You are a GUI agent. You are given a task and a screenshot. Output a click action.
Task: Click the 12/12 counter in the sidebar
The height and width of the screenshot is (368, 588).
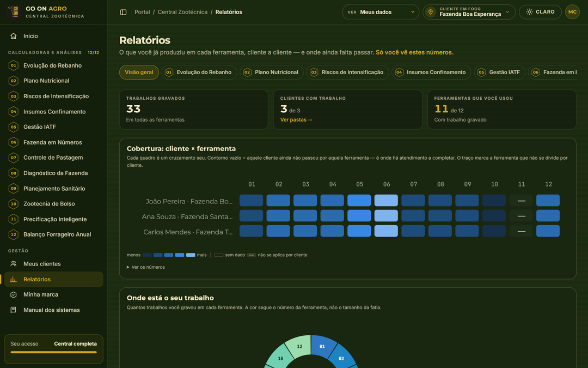94,52
